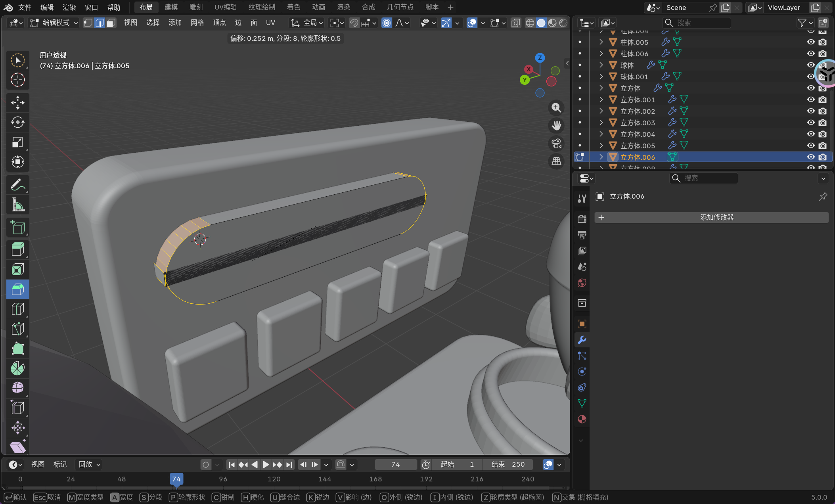
Task: Click the camera view icon in viewport
Action: click(x=556, y=144)
